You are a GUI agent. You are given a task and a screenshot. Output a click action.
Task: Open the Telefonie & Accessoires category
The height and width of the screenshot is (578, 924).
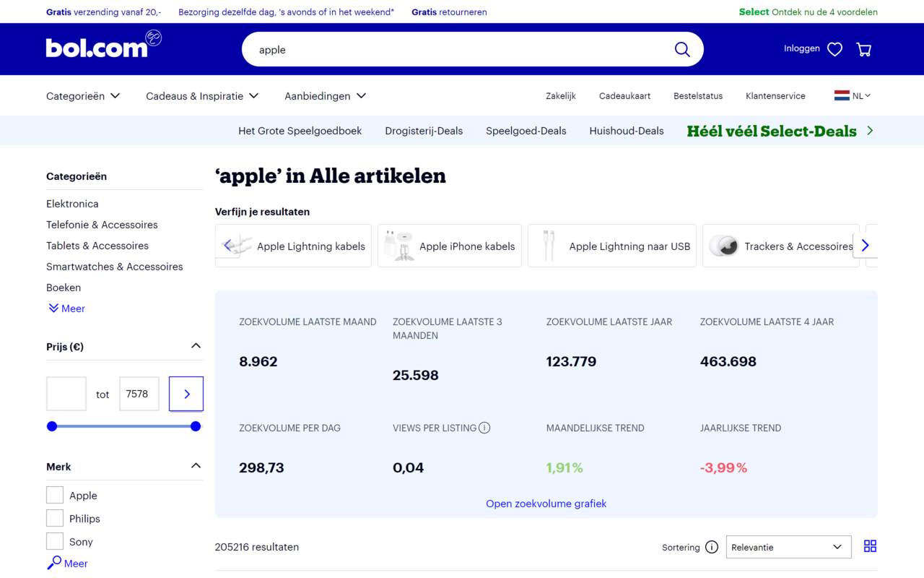[102, 225]
